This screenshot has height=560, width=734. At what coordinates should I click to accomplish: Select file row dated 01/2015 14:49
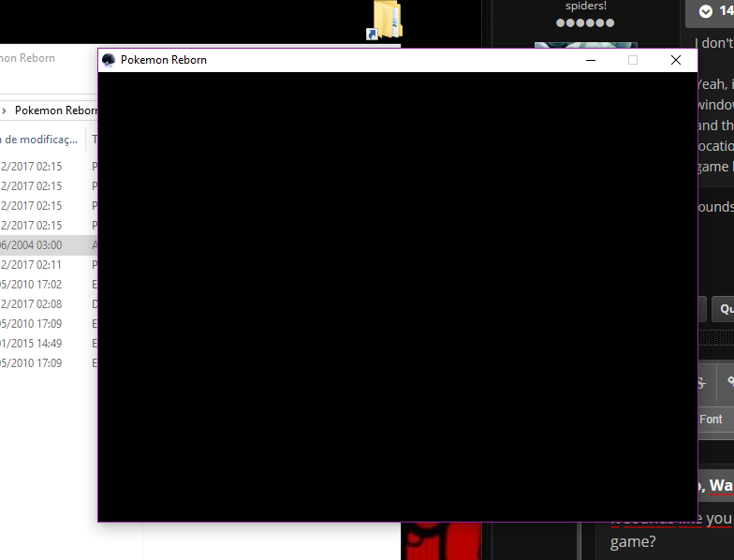(49, 343)
